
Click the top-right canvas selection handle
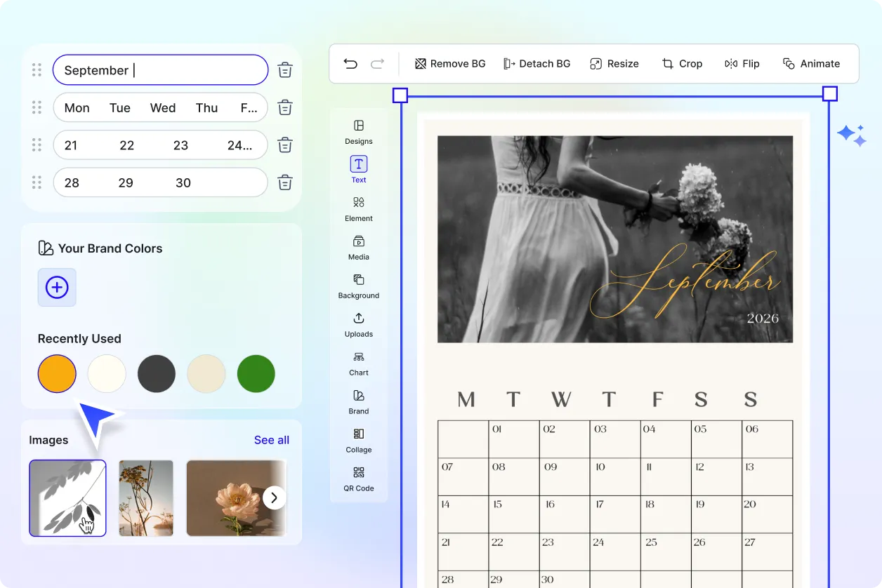(x=829, y=94)
